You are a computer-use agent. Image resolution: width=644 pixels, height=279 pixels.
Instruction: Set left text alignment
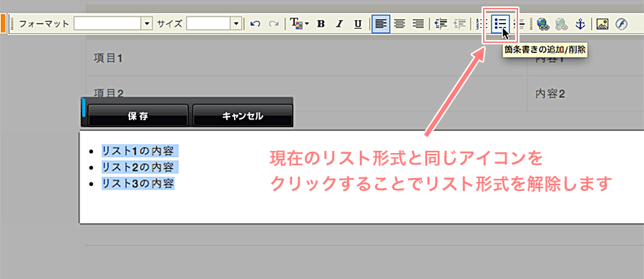[x=381, y=24]
